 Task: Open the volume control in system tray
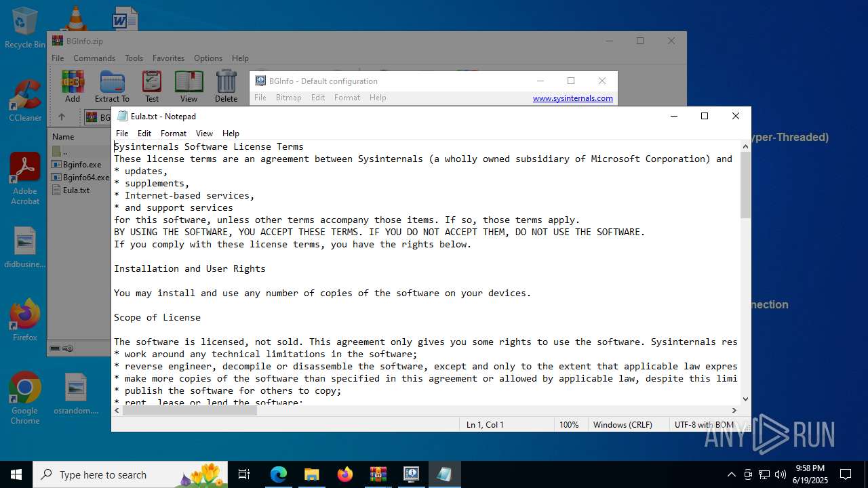[781, 474]
